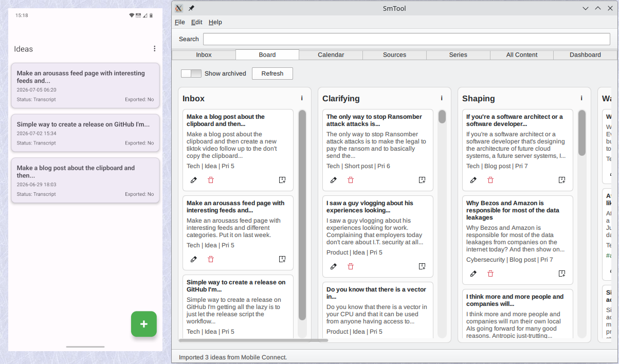Edit the 'Why Bezos and Amazon' card
This screenshot has height=364, width=619.
(473, 274)
